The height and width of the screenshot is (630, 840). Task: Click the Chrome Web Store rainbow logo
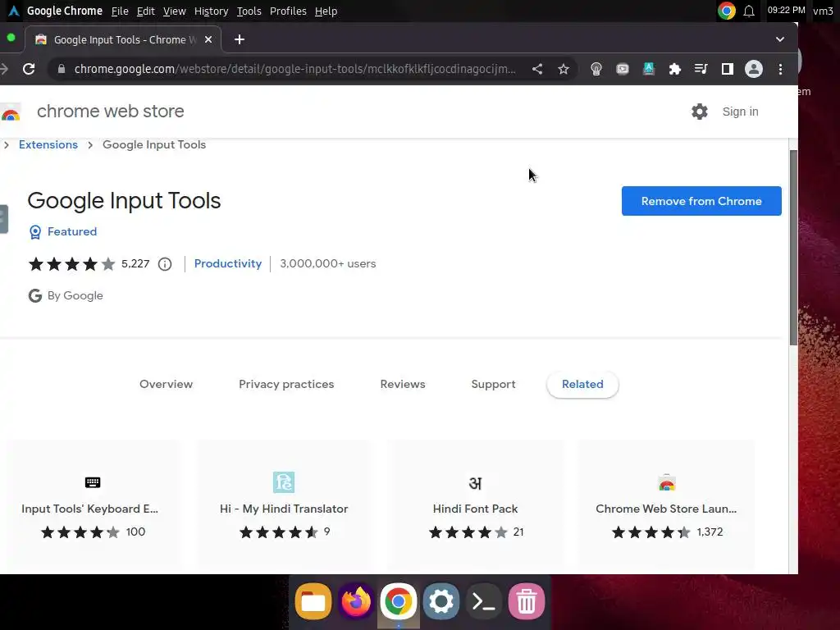(10, 114)
